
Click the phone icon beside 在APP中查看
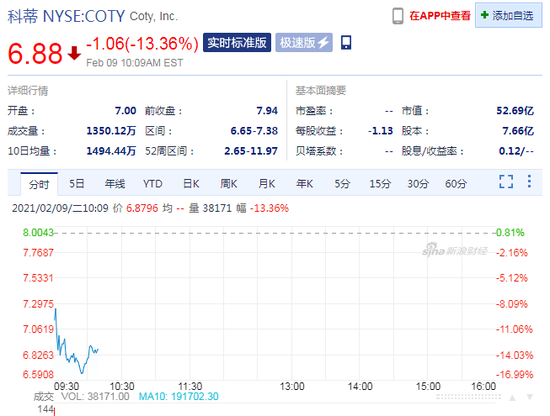pyautogui.click(x=397, y=16)
